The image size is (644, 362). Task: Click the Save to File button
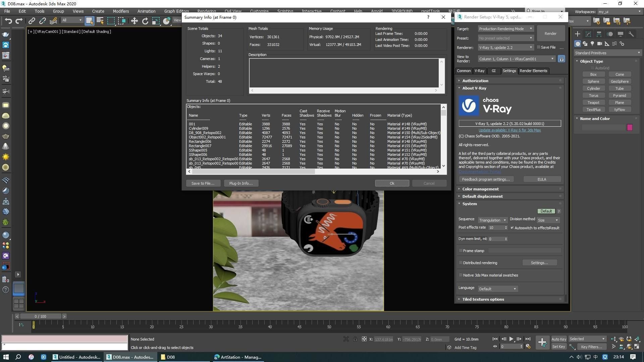pyautogui.click(x=203, y=183)
